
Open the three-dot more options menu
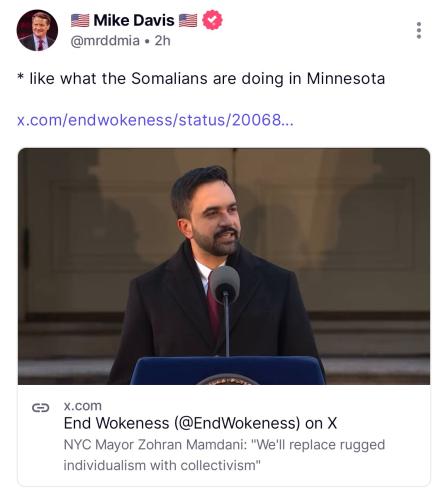[419, 30]
